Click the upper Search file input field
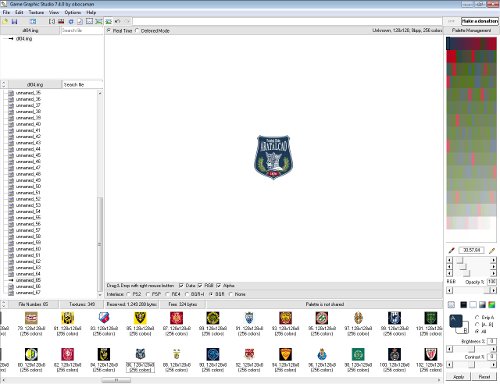Image resolution: width=500 pixels, height=384 pixels. [82, 30]
